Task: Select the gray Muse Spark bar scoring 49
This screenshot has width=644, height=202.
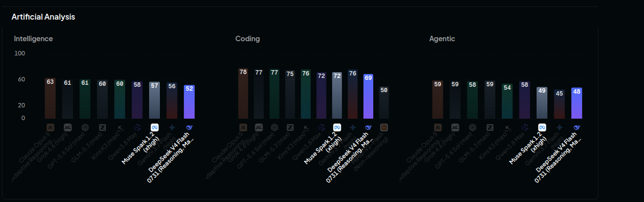Action: (542, 102)
